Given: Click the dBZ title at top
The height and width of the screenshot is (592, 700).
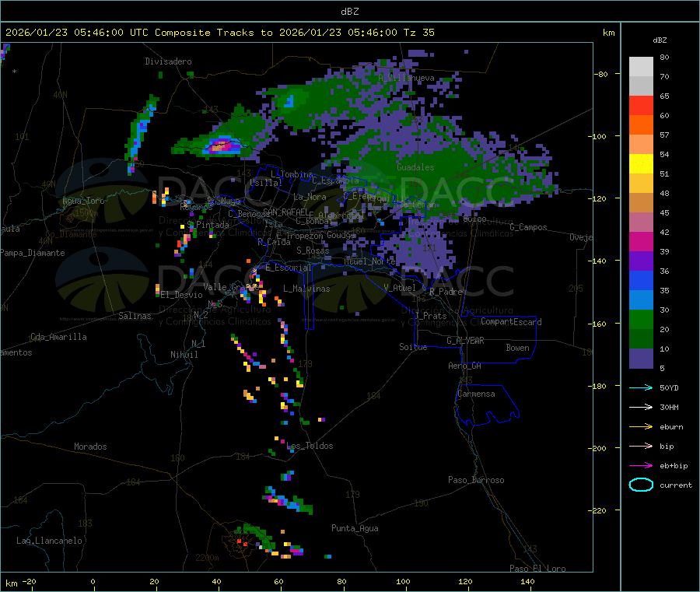Looking at the screenshot, I should pyautogui.click(x=349, y=12).
